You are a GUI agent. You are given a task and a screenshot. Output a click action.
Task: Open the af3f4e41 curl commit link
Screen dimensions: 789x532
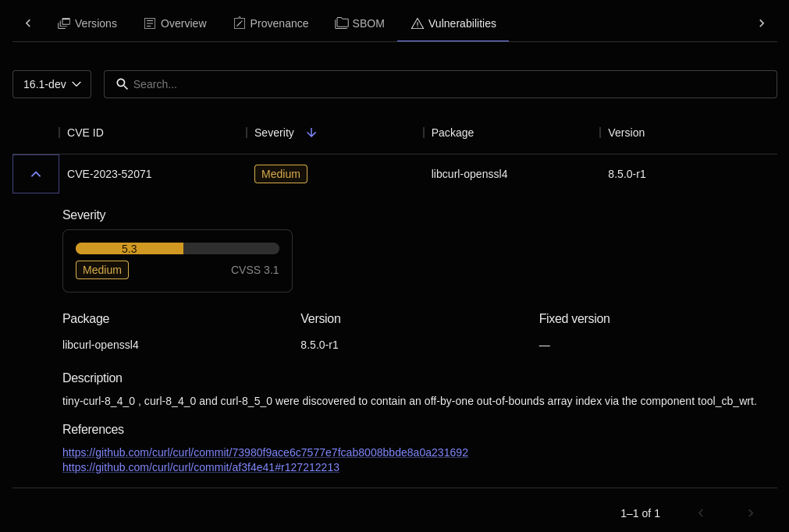tap(201, 467)
